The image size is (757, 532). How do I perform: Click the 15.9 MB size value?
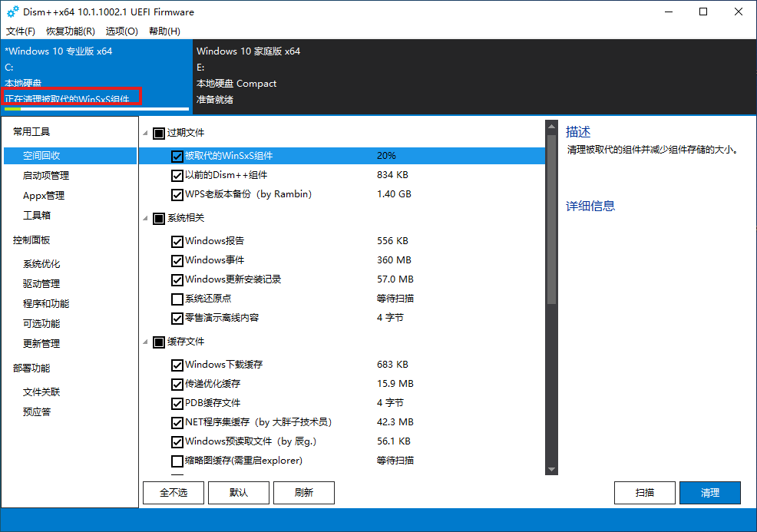tap(395, 384)
